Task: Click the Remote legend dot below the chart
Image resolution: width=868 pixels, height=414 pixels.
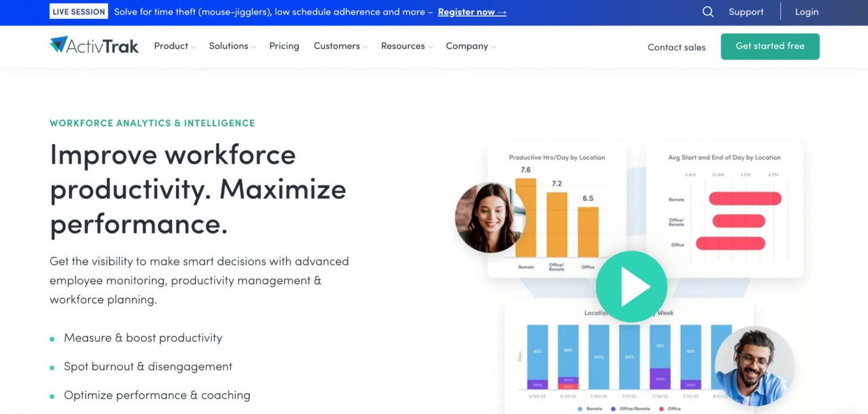Action: click(580, 408)
